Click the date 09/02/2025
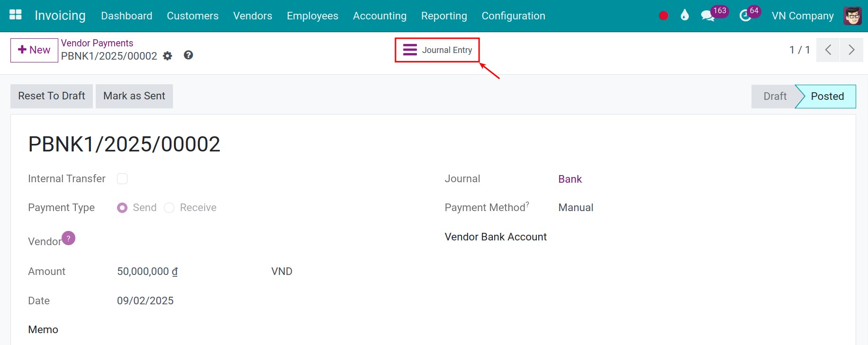 tap(145, 301)
